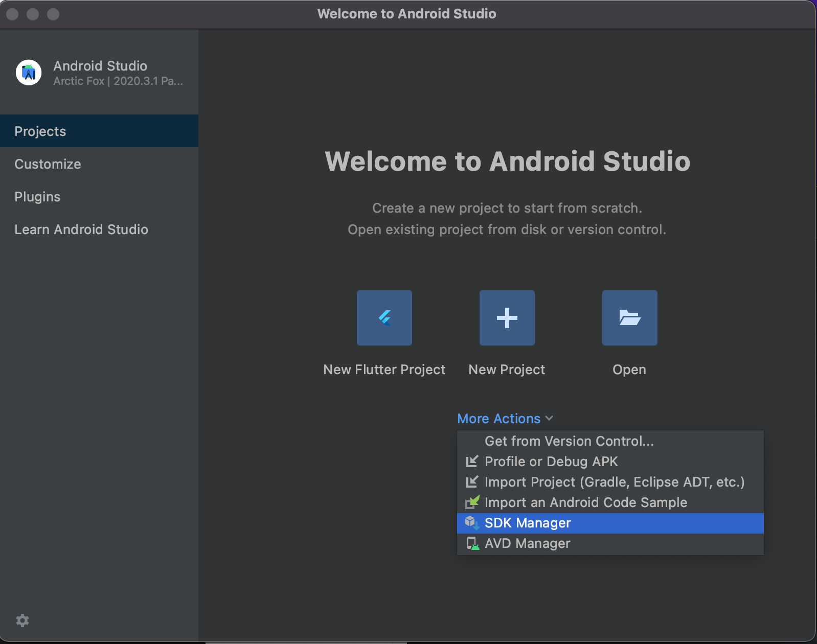Open SDK Manager from the menu
This screenshot has height=644, width=817.
tap(610, 523)
